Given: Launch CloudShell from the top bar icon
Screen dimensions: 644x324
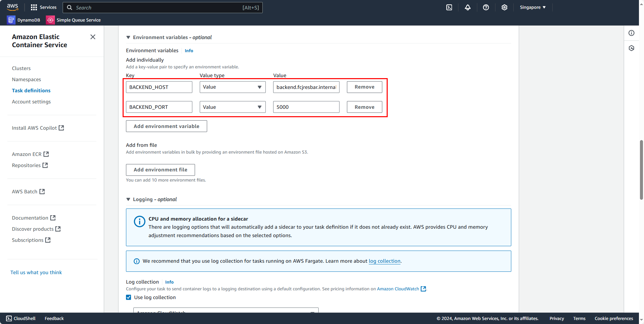Looking at the screenshot, I should coord(449,7).
